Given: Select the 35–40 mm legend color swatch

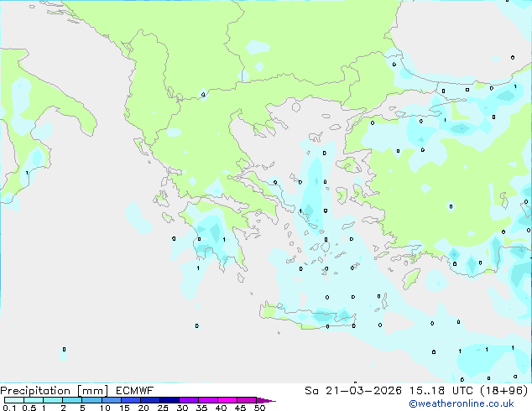Looking at the screenshot, I should click(207, 400).
